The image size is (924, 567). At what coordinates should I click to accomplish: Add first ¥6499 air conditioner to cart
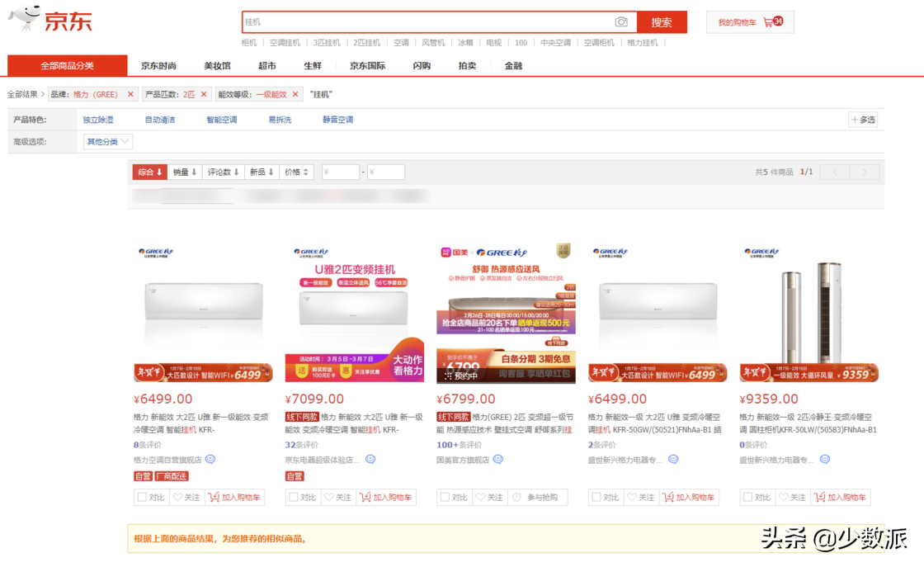[234, 498]
